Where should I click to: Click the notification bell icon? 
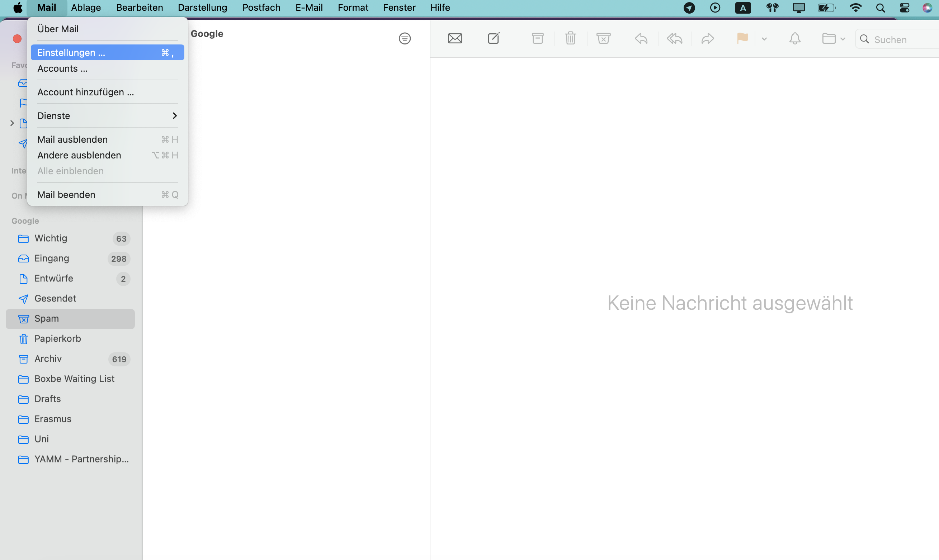click(795, 39)
